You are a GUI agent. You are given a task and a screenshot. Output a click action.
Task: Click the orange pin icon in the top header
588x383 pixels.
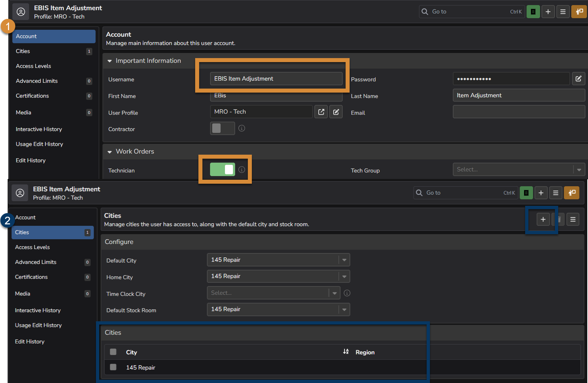[579, 12]
